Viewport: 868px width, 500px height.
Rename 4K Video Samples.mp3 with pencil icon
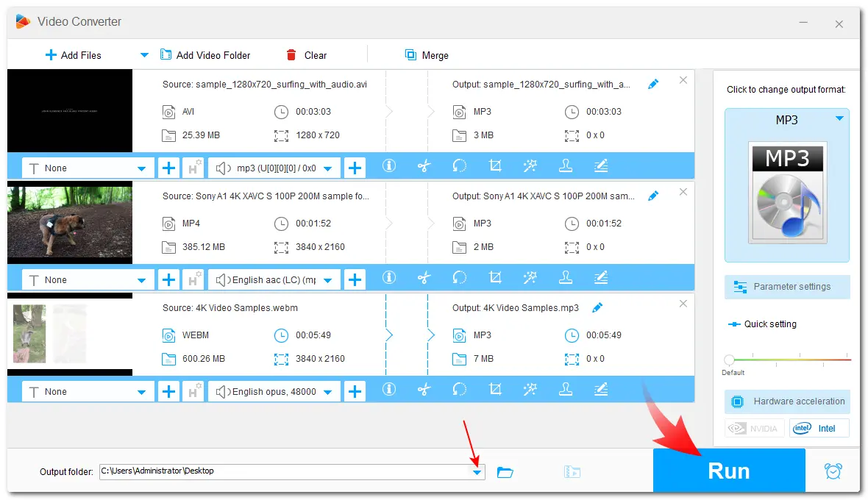point(597,307)
